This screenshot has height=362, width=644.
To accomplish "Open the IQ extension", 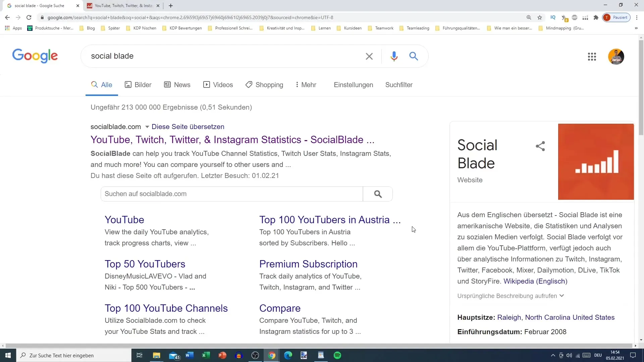I will [553, 17].
